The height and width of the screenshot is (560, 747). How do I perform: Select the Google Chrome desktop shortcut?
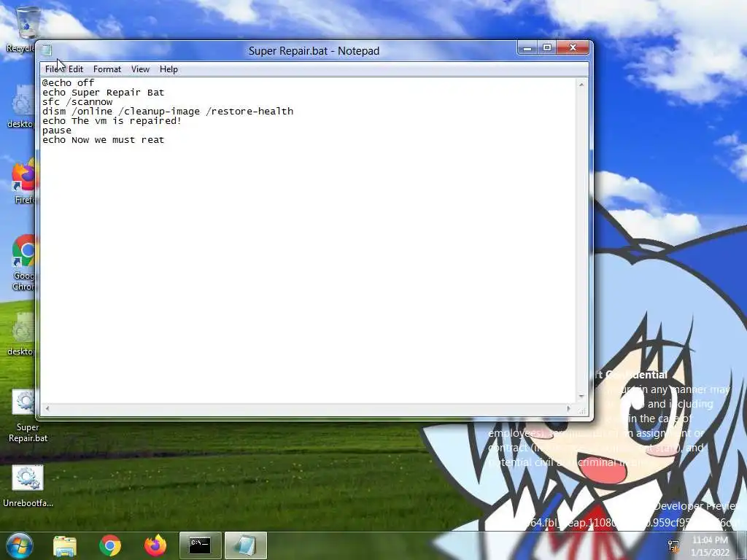pyautogui.click(x=24, y=262)
